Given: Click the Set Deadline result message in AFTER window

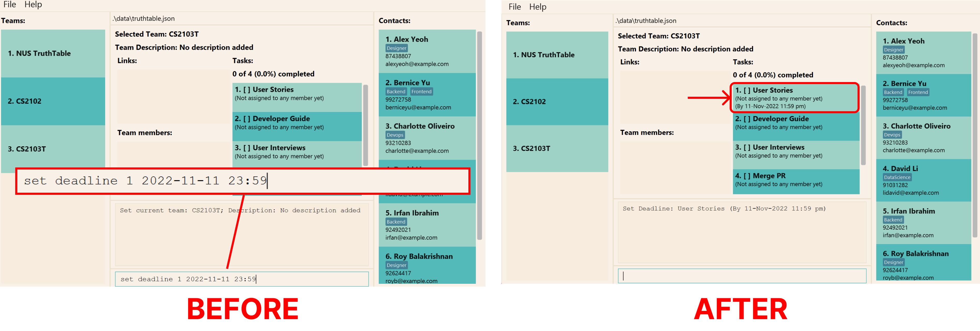Looking at the screenshot, I should pos(724,209).
